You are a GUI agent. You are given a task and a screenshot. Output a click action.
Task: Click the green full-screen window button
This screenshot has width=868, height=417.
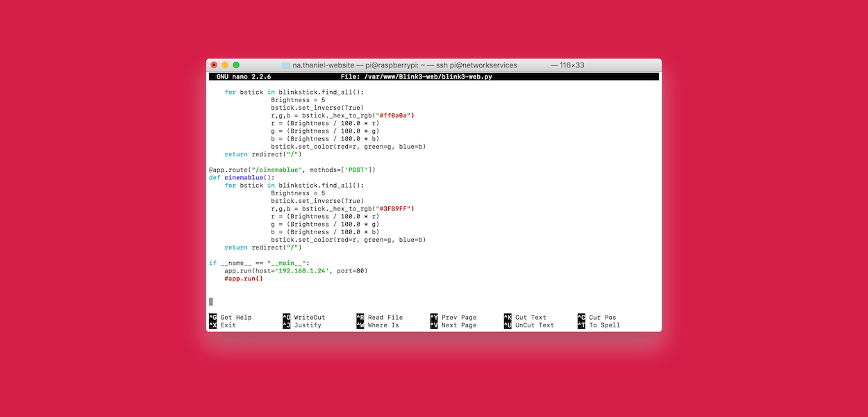pyautogui.click(x=236, y=65)
